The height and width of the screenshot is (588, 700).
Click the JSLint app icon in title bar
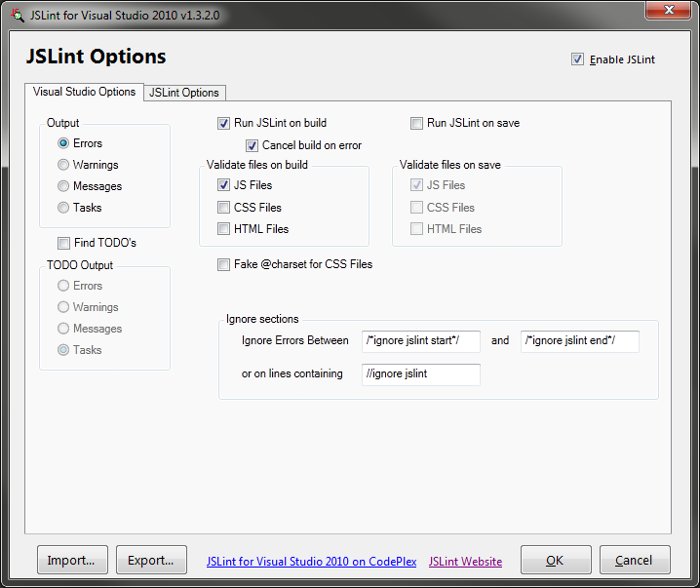click(x=17, y=14)
